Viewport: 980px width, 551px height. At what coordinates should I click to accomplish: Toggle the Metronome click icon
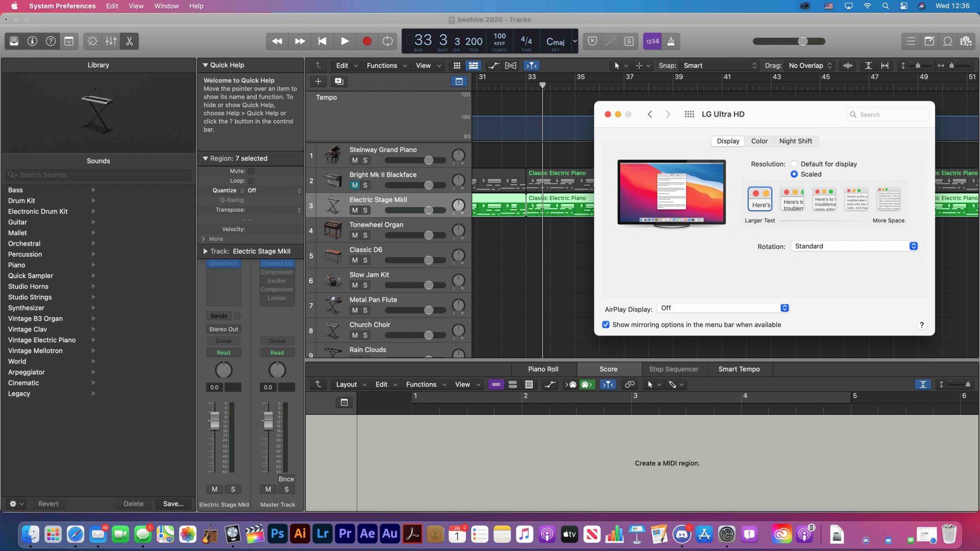coord(671,41)
